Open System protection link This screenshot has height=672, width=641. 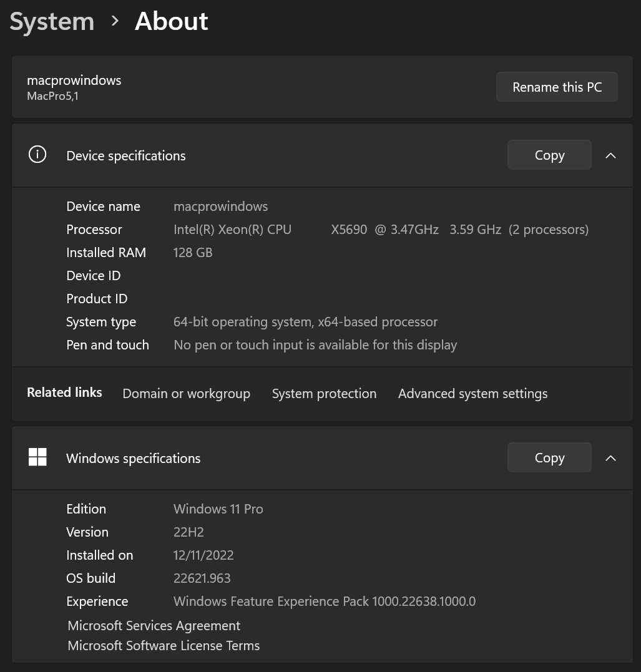pyautogui.click(x=324, y=394)
